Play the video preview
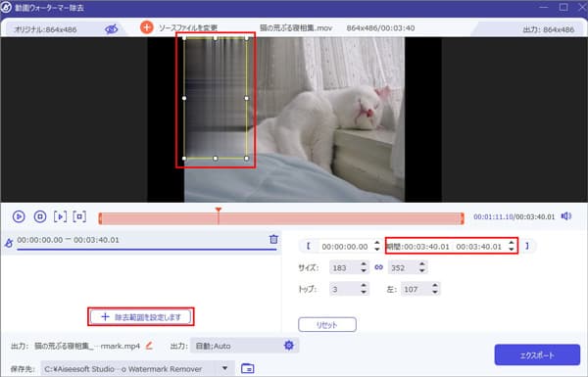The width and height of the screenshot is (588, 377). [19, 216]
